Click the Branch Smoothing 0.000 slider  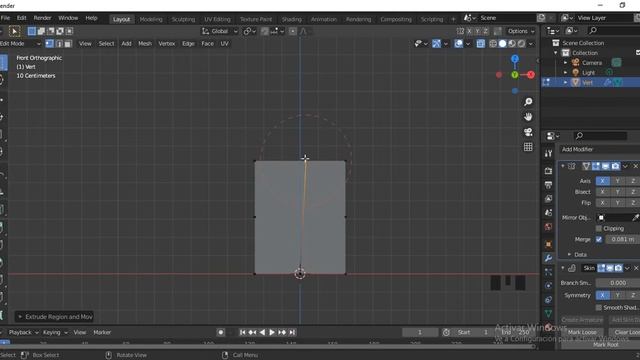[x=618, y=283]
